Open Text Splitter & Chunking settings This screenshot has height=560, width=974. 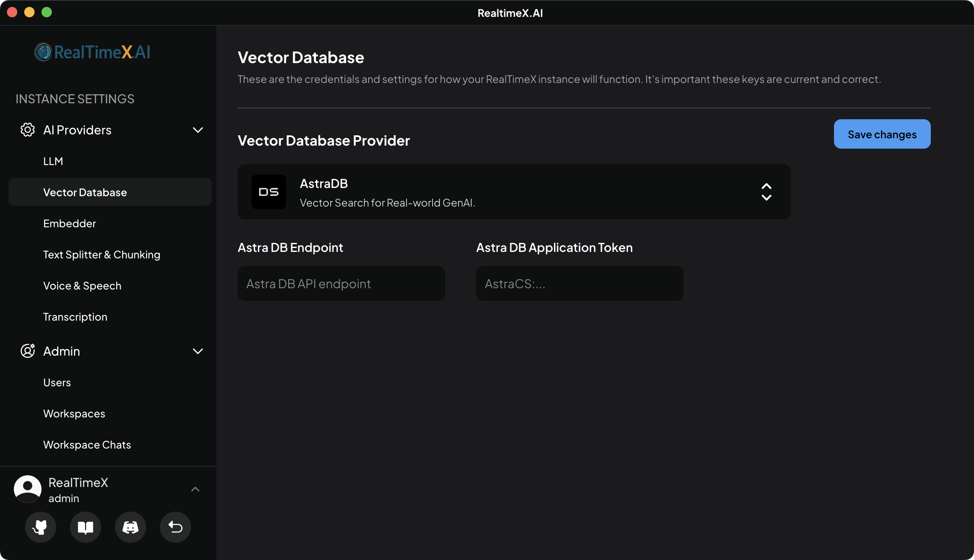pos(102,255)
